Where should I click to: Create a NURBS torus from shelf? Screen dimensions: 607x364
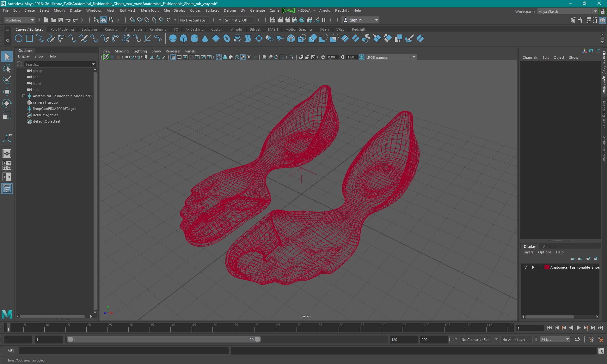(x=227, y=39)
